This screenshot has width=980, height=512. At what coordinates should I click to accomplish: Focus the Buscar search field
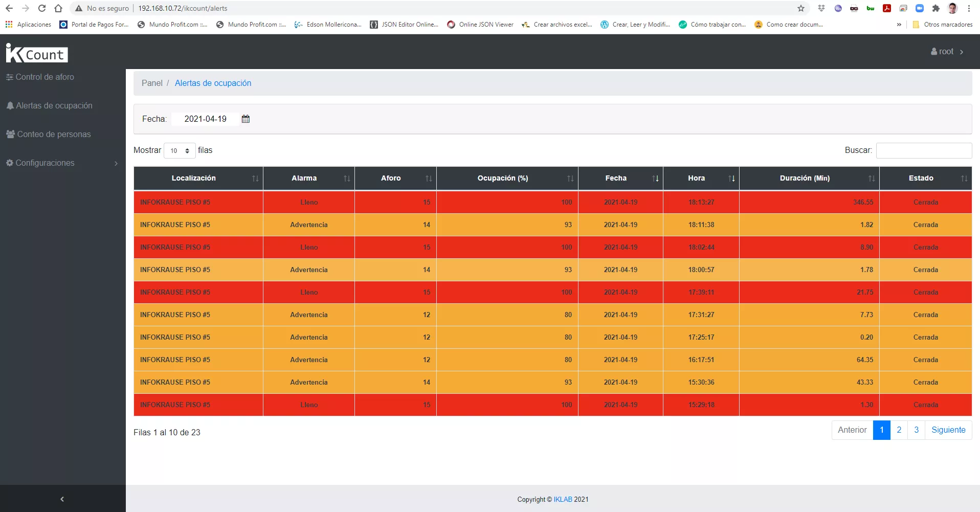pyautogui.click(x=924, y=150)
